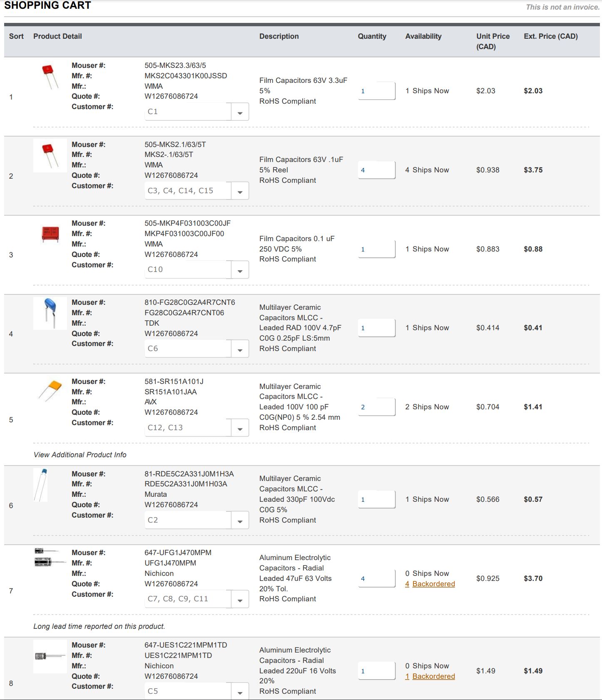
Task: Select the quantity field for 647-UFG1J470MPM
Action: pyautogui.click(x=377, y=578)
